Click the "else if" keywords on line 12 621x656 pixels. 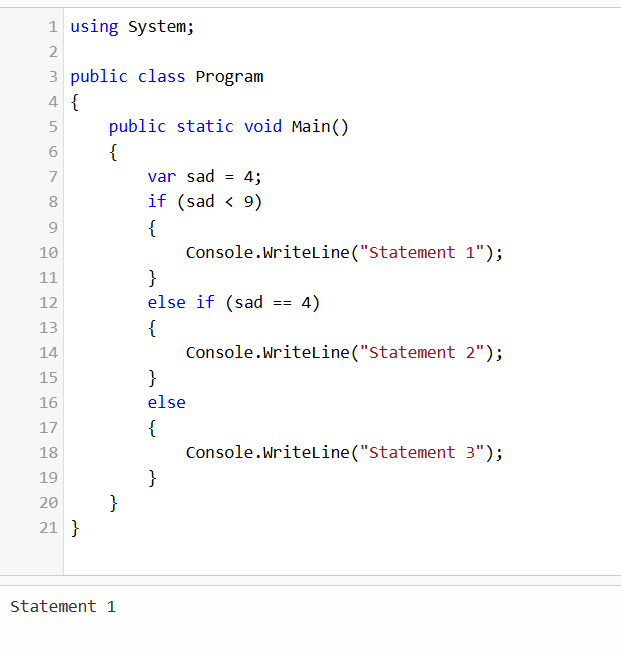181,302
